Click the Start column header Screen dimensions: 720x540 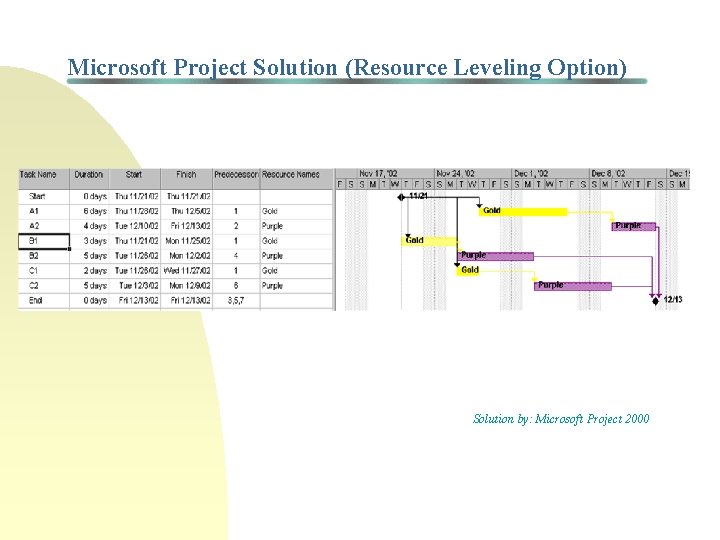tap(135, 179)
